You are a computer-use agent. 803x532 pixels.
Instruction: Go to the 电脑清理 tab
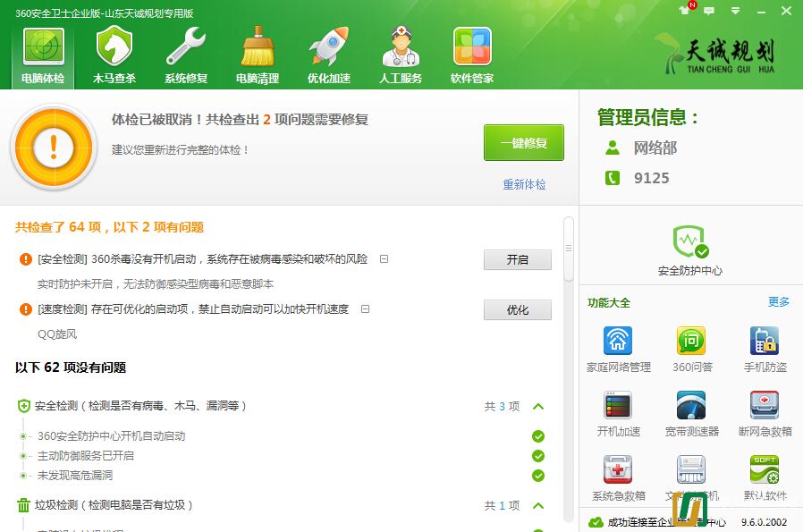pyautogui.click(x=258, y=56)
